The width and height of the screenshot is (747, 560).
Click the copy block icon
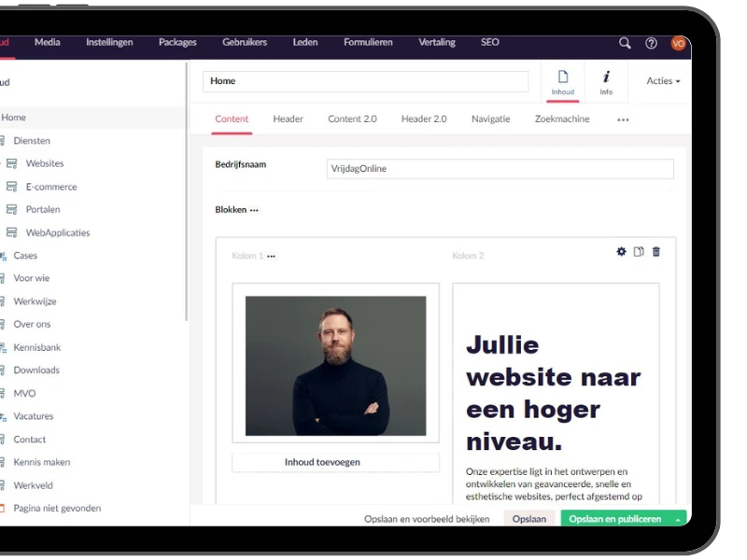pyautogui.click(x=639, y=252)
